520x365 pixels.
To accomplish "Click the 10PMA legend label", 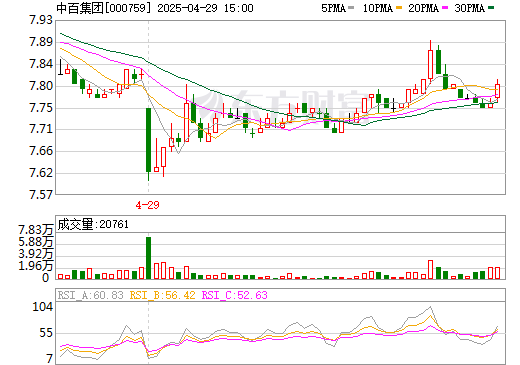I will coord(378,8).
